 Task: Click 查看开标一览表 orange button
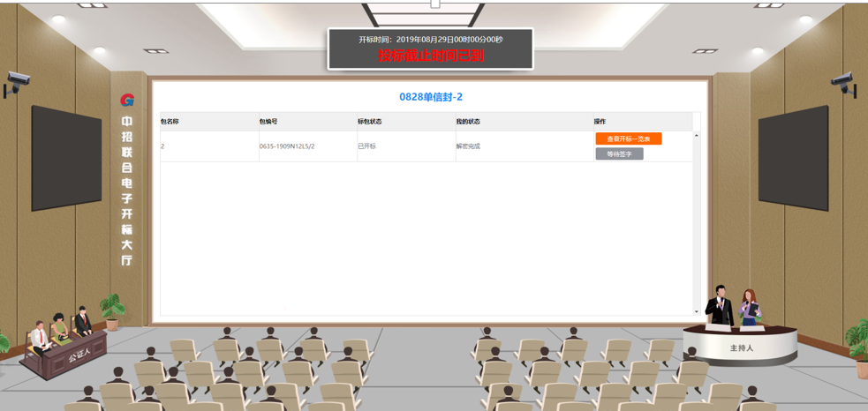pyautogui.click(x=628, y=139)
